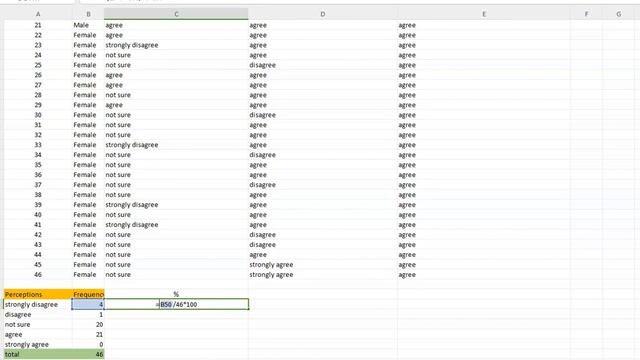
Task: Select the frequency value 1 for disagree
Action: click(x=88, y=315)
